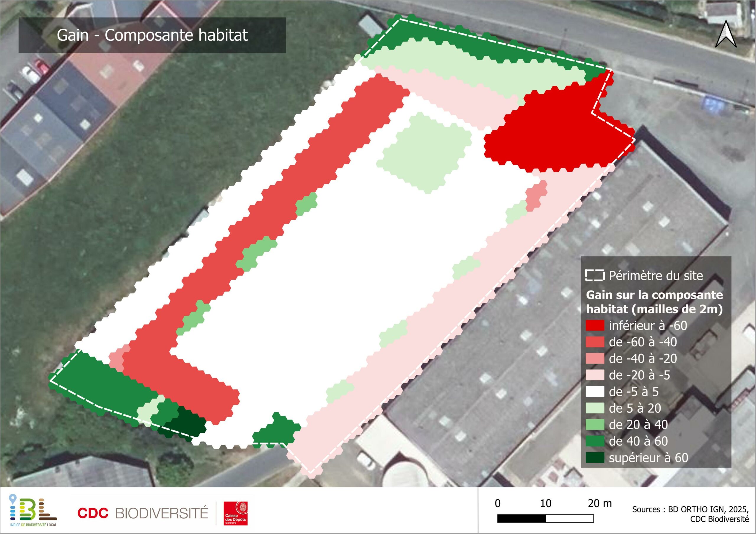
Task: Click the 'de 40 à 60' legend swatch
Action: (x=595, y=441)
